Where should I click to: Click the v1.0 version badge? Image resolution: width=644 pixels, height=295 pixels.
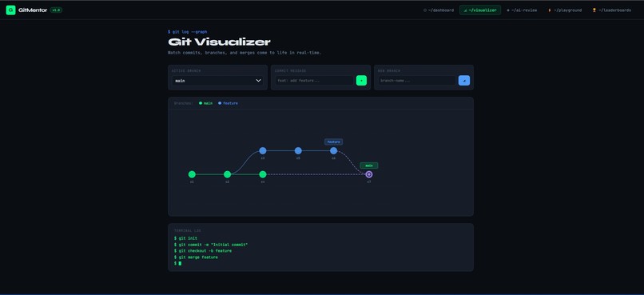[x=56, y=10]
